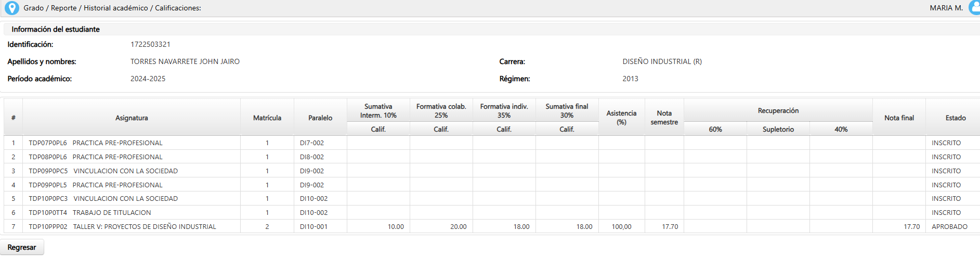The image size is (980, 256).
Task: Select the TALLER V: PROYECTOS DE DISEÑO INDUSTRIAL row
Action: click(x=492, y=226)
